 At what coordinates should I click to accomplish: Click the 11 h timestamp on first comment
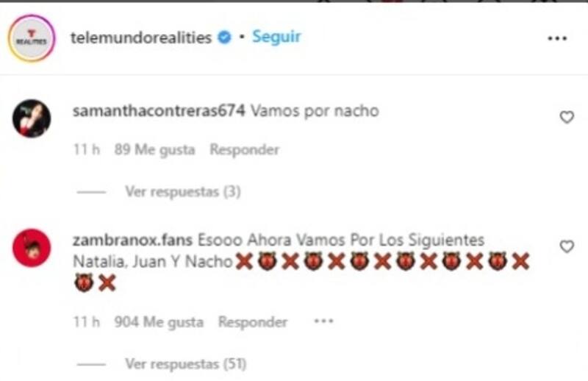87,150
